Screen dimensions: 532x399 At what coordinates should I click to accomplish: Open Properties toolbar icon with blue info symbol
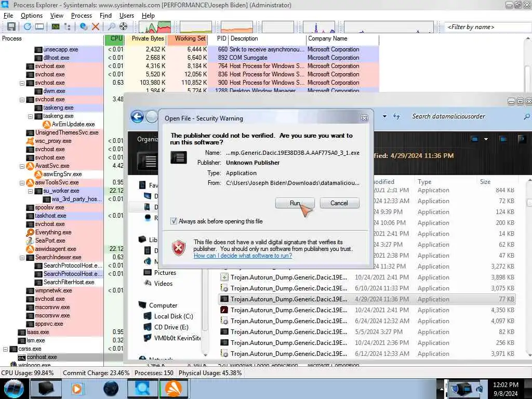click(x=84, y=26)
